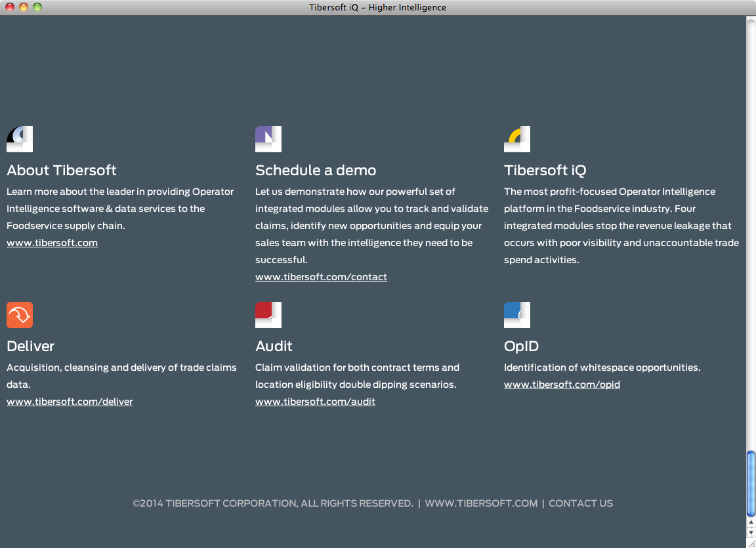
Task: Click WWW.TIBERSOFT.COM in the footer
Action: point(481,503)
